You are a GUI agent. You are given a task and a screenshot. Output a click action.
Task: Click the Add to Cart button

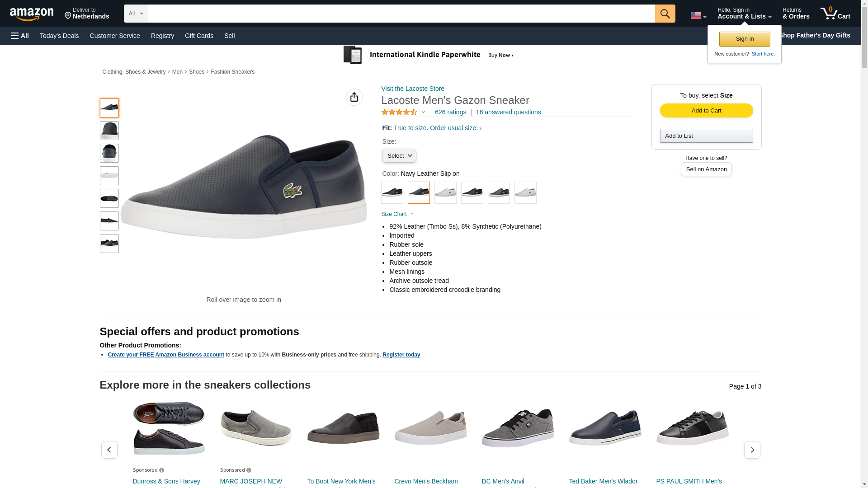(706, 111)
